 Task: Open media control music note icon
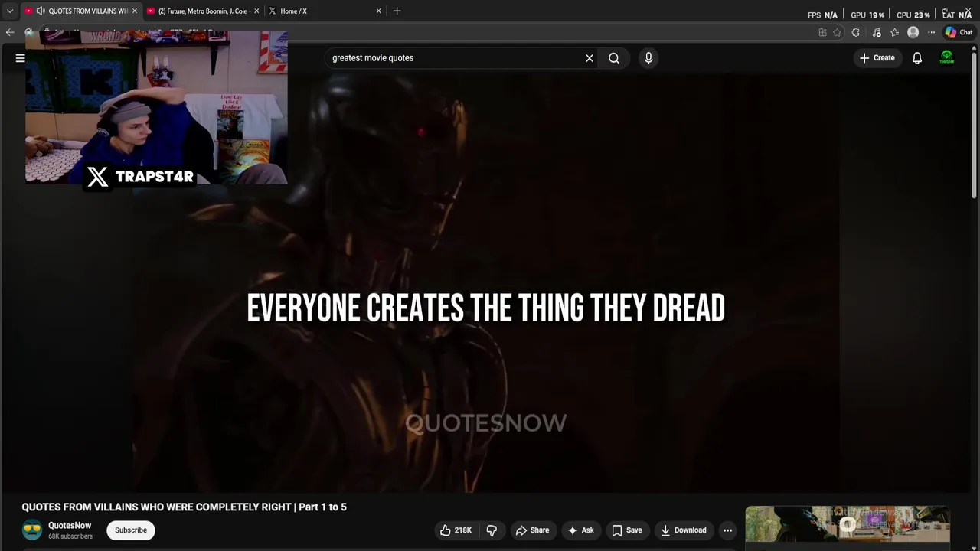[876, 32]
